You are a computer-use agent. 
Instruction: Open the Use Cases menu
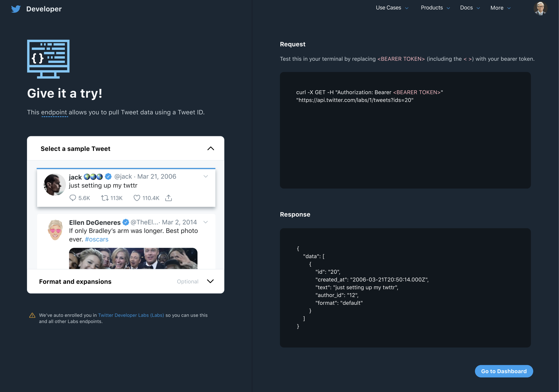coord(392,8)
